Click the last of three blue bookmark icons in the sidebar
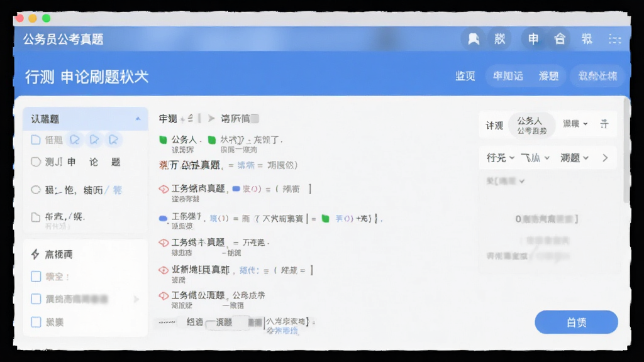Viewport: 644px width, 362px height. pyautogui.click(x=113, y=140)
